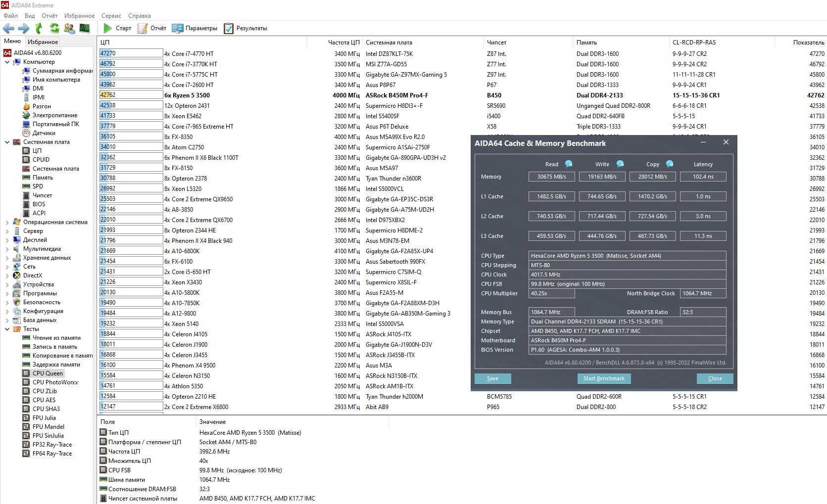Image resolution: width=827 pixels, height=504 pixels.
Task: Click Start Benchmark button
Action: click(604, 378)
